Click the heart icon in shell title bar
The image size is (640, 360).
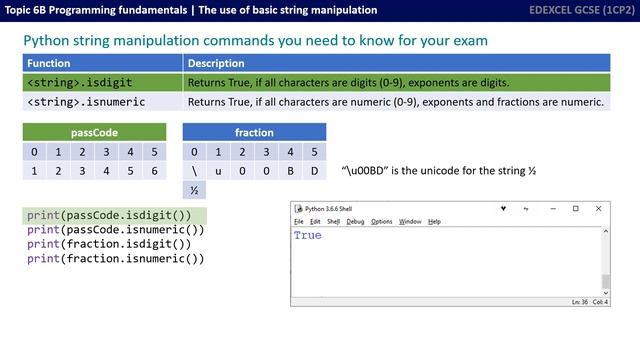coord(503,209)
